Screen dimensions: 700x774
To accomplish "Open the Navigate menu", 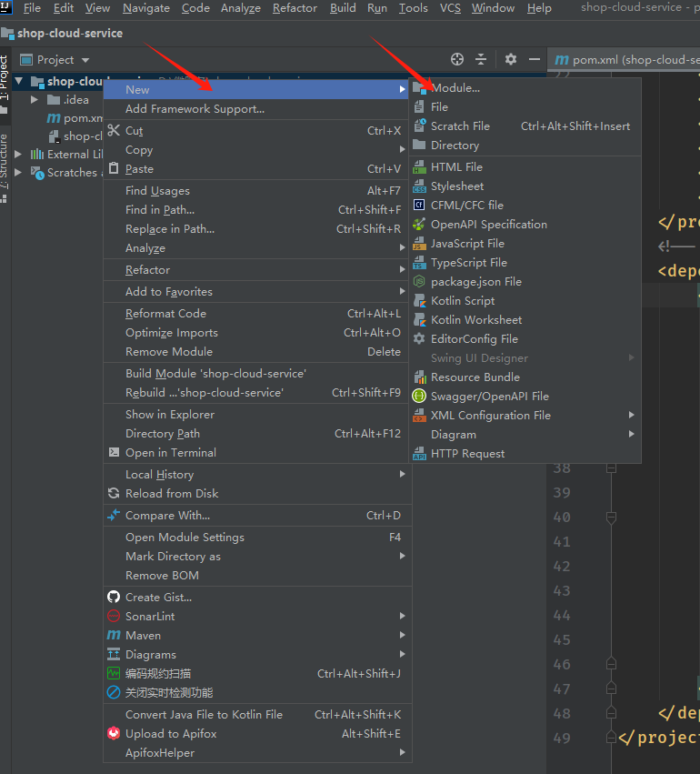I will pos(146,8).
